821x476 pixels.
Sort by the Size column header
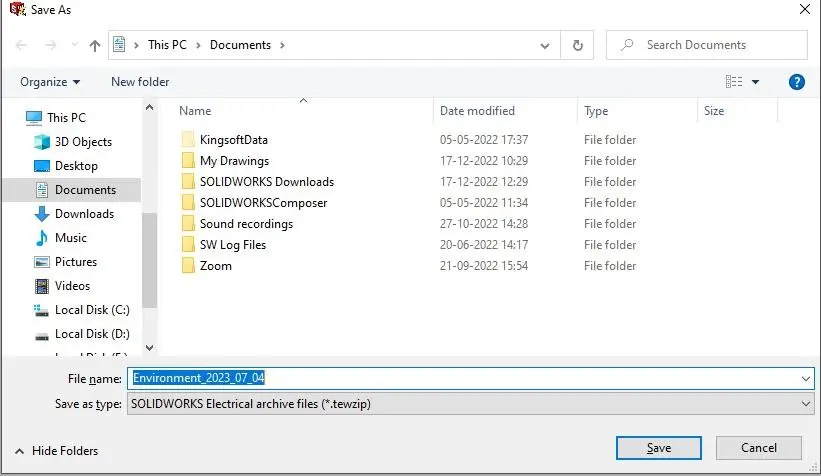714,111
